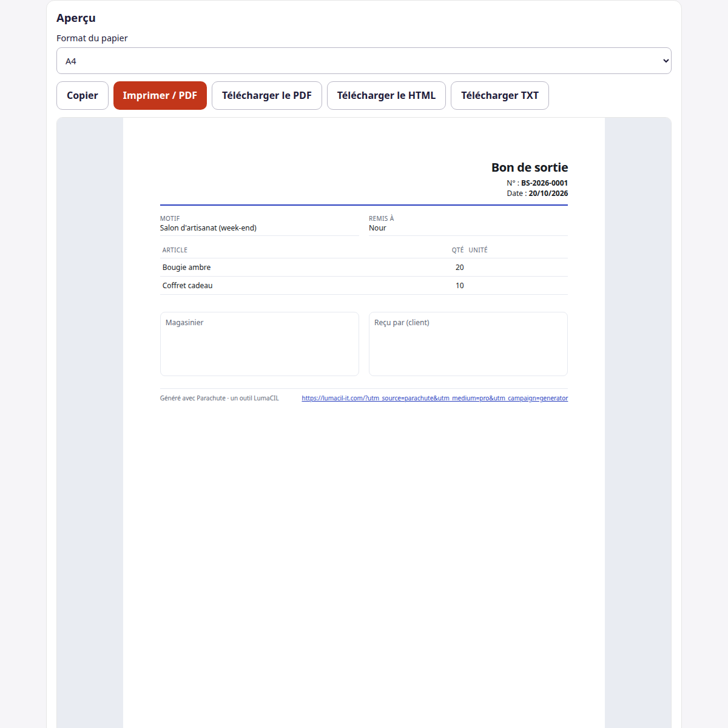Open the lumacil-it.com footer link
This screenshot has height=728, width=728.
[435, 399]
